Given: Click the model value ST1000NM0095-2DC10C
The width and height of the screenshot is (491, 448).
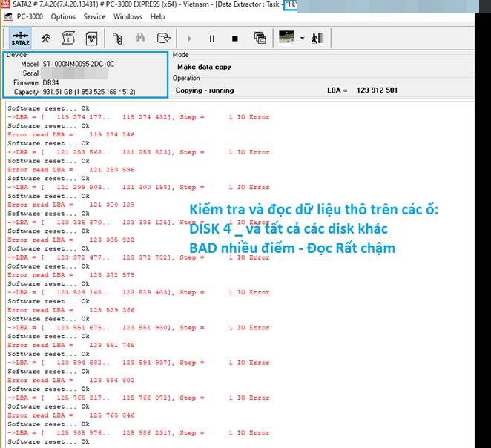Looking at the screenshot, I should point(79,64).
